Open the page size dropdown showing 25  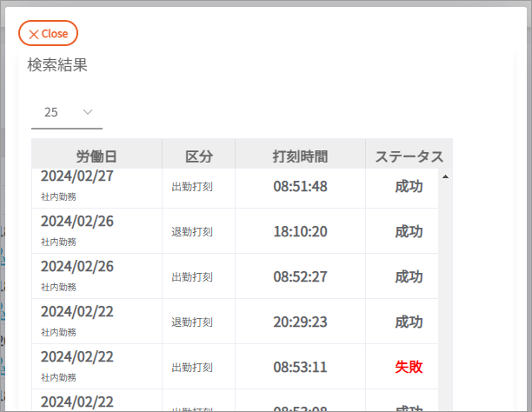point(66,112)
